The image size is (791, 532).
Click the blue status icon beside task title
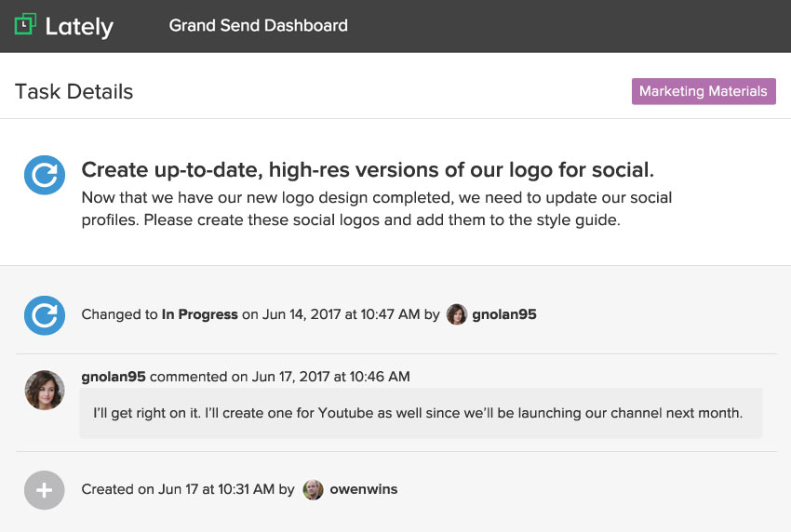coord(44,175)
